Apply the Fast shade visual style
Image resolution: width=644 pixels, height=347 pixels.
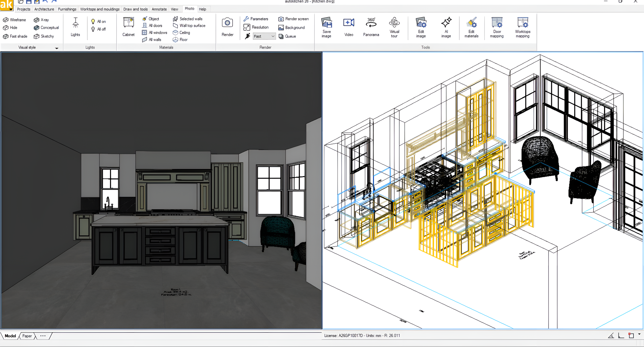click(15, 36)
